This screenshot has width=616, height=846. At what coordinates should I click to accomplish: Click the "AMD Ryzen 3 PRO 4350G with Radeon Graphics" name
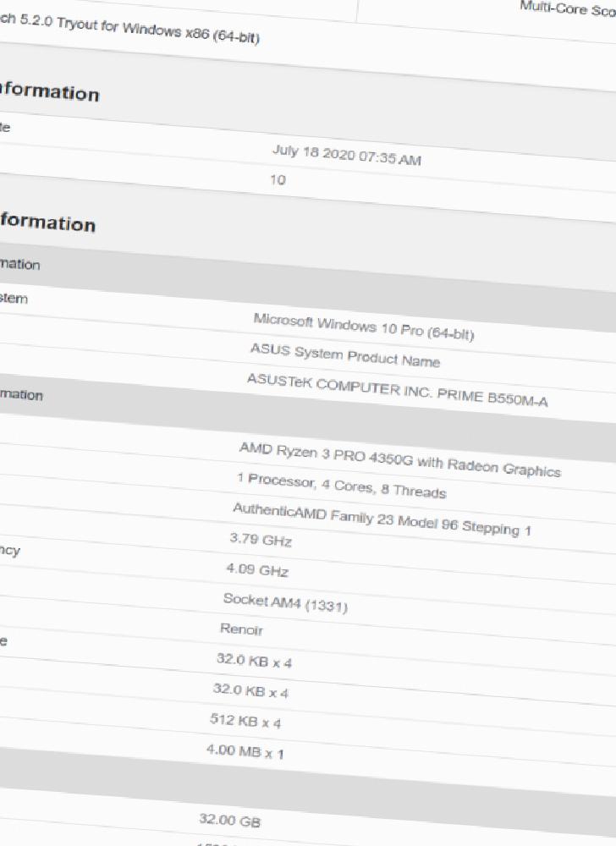(x=399, y=459)
